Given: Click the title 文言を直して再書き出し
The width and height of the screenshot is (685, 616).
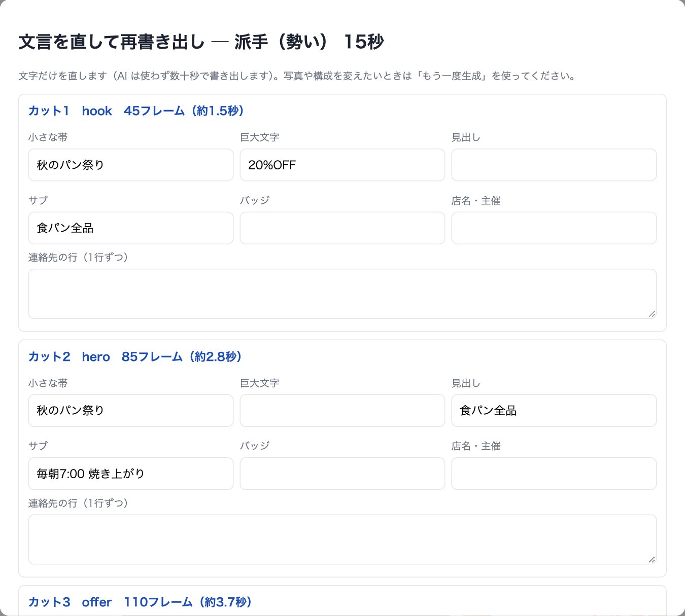Looking at the screenshot, I should (x=111, y=42).
